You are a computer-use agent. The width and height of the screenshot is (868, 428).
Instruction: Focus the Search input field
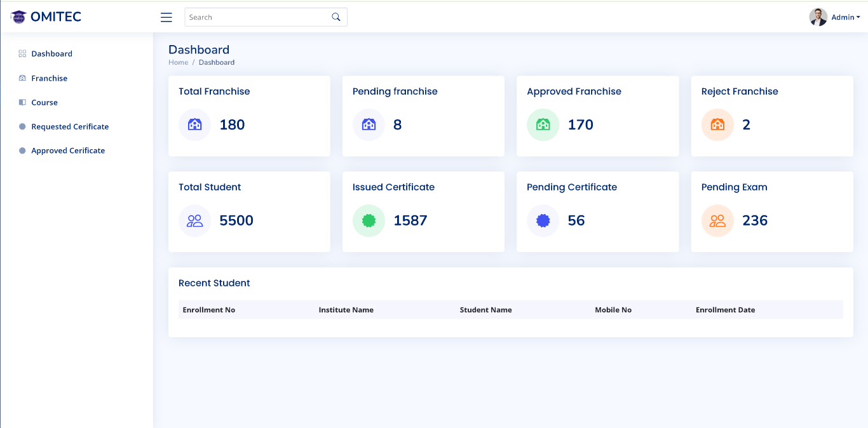coord(257,17)
